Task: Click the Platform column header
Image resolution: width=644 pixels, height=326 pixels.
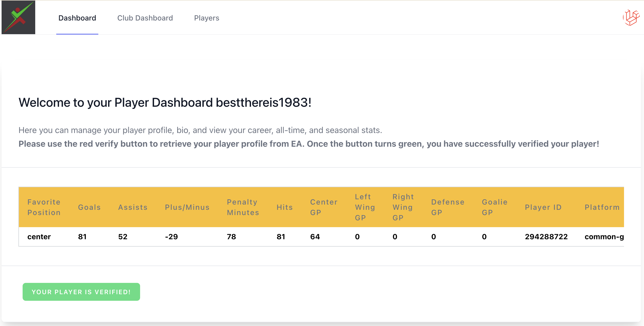Action: [602, 207]
